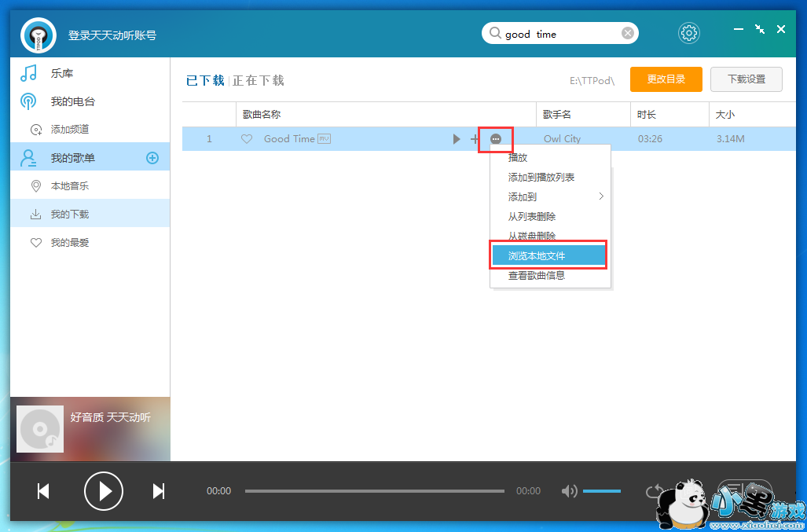Switch to 正在下载 tab
Screen dimensions: 807x532
(259, 80)
